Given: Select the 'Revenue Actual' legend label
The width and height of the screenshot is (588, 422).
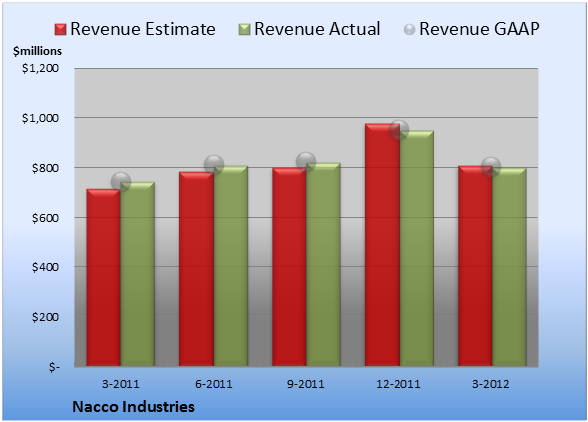Looking at the screenshot, I should point(317,29).
